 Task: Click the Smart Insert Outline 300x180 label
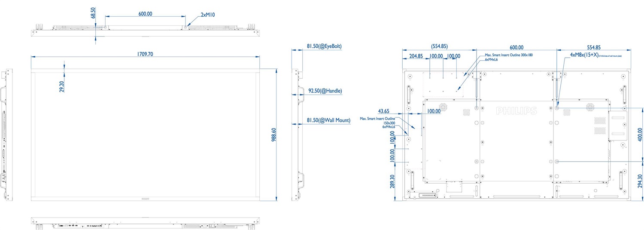pyautogui.click(x=509, y=55)
